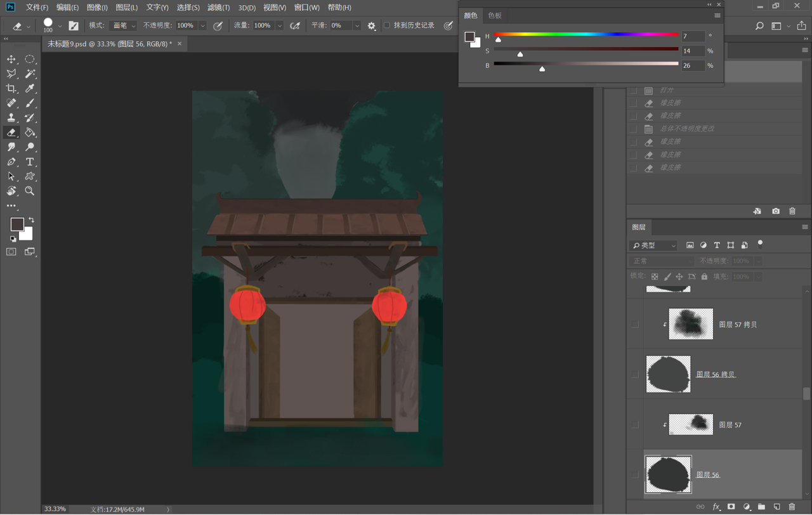Select the Magic Wand tool

pos(30,74)
